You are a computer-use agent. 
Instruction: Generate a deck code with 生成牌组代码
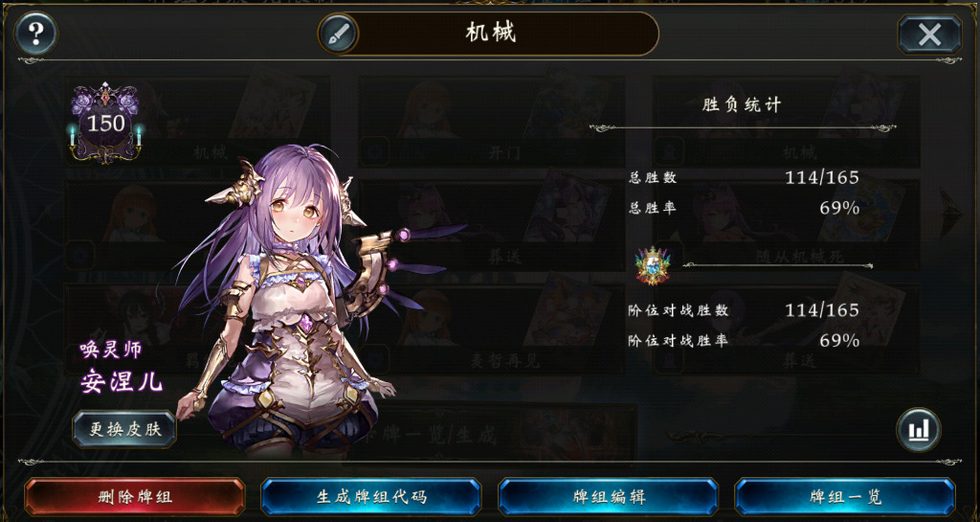[371, 497]
